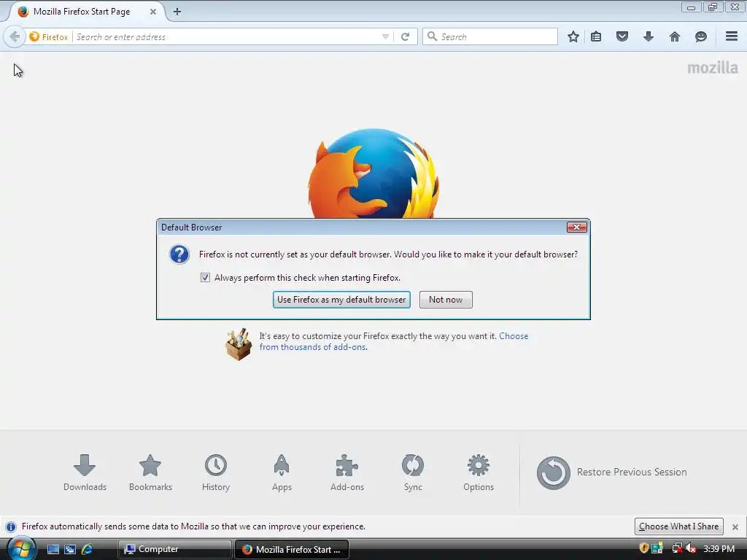Open the Hello chat bubble icon
Screen dimensions: 747x560
[701, 36]
